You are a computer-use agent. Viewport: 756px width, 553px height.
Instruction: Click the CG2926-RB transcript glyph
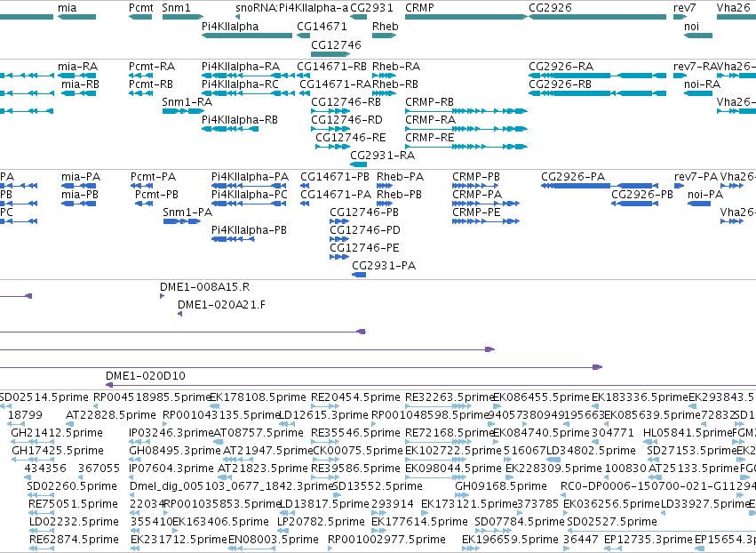(597, 93)
